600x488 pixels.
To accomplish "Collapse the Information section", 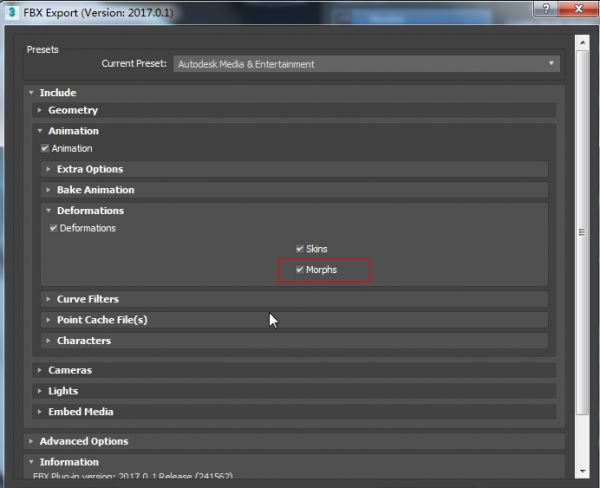I will (x=31, y=462).
